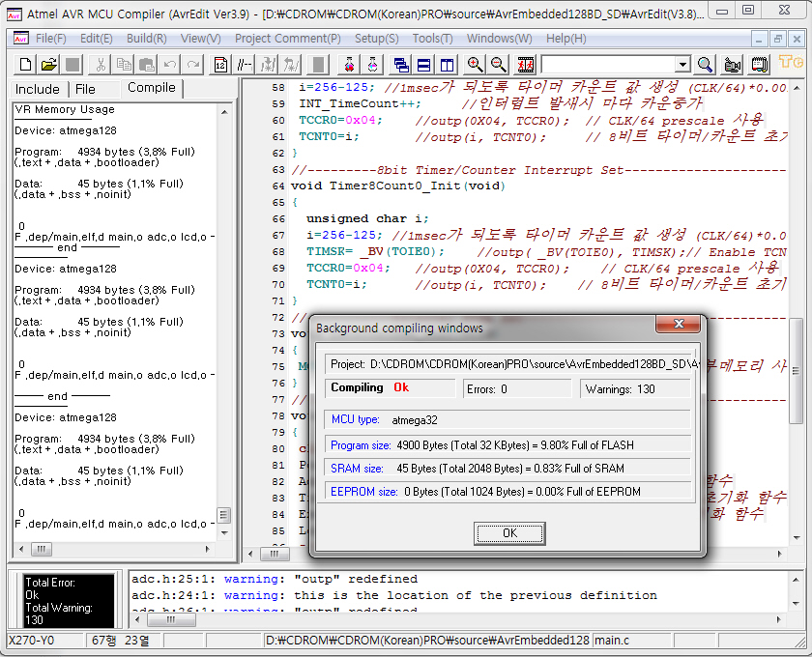Select the Compile tab
Screen dimensions: 812x657
click(152, 88)
